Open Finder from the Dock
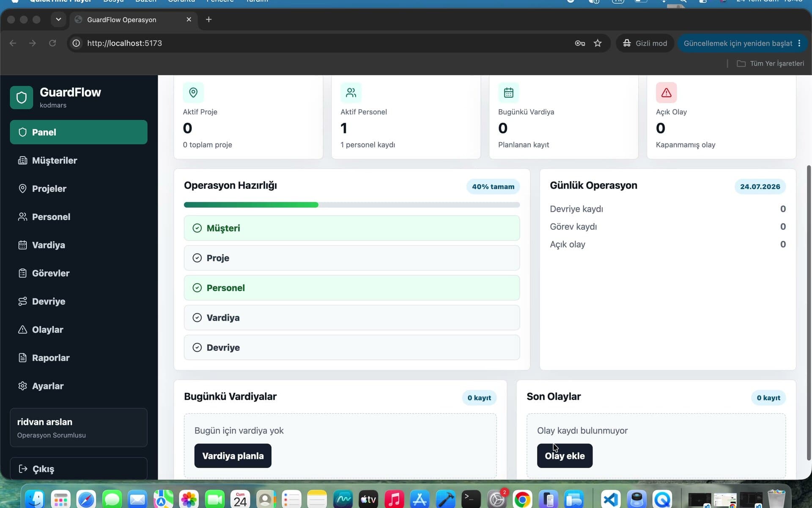Screen dimensions: 812x508 coord(35,500)
